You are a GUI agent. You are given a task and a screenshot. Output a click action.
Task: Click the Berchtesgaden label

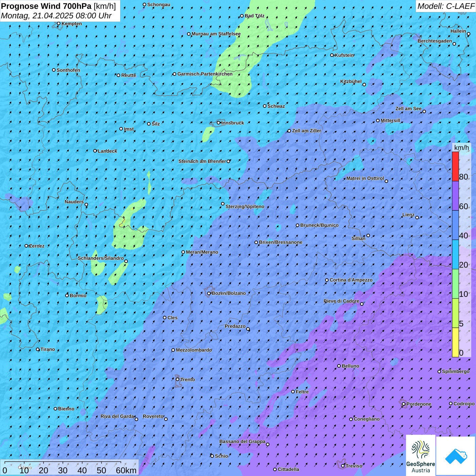click(435, 41)
